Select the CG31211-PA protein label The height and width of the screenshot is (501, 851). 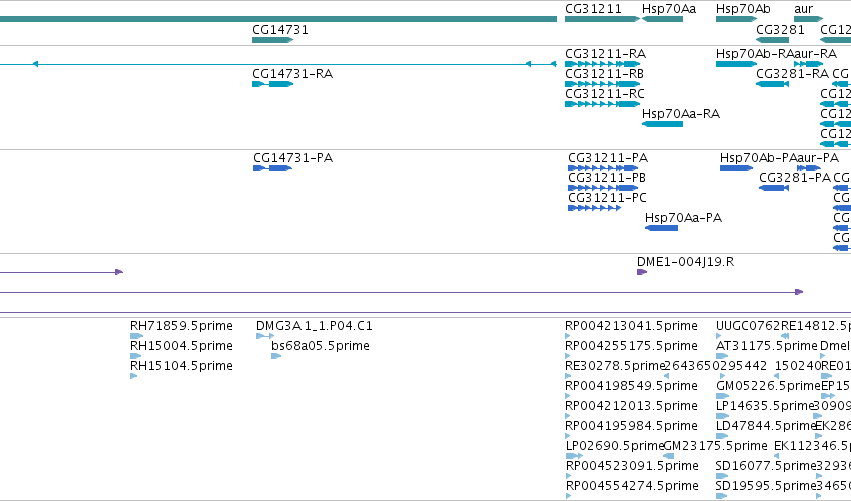608,158
